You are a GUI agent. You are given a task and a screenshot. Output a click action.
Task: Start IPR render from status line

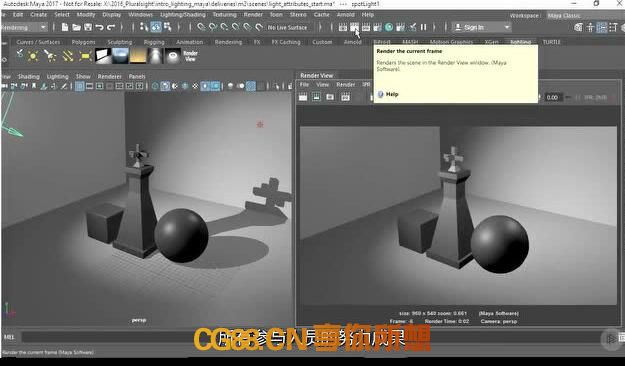coord(366,27)
